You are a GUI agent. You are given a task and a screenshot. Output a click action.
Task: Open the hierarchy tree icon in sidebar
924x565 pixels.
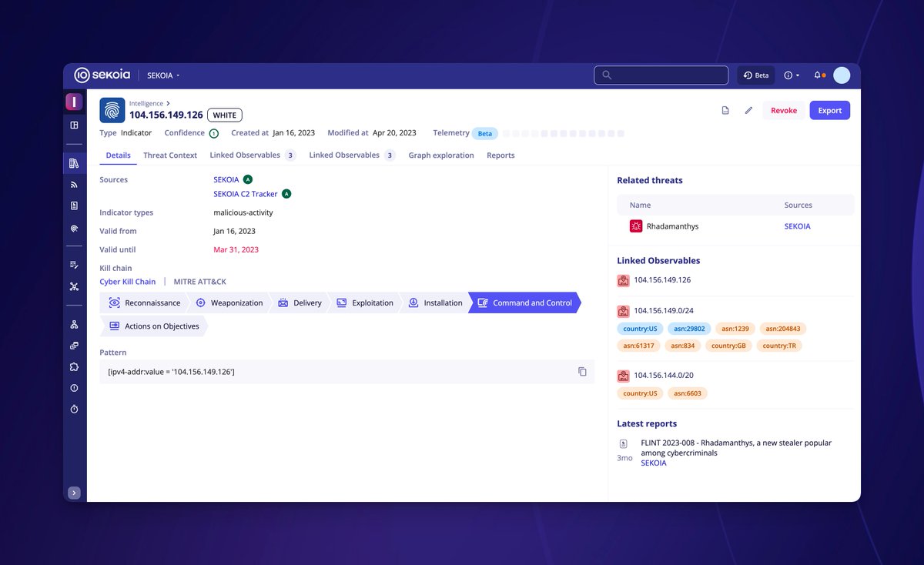click(74, 324)
